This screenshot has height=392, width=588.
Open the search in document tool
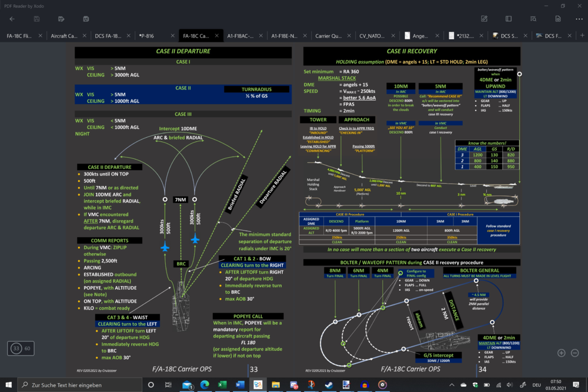coord(533,19)
